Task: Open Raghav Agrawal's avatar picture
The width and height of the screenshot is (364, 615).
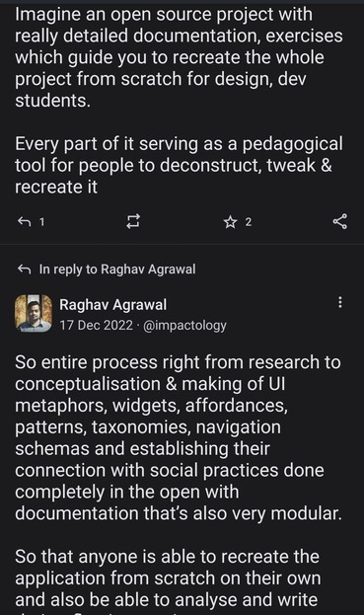Action: [34, 313]
